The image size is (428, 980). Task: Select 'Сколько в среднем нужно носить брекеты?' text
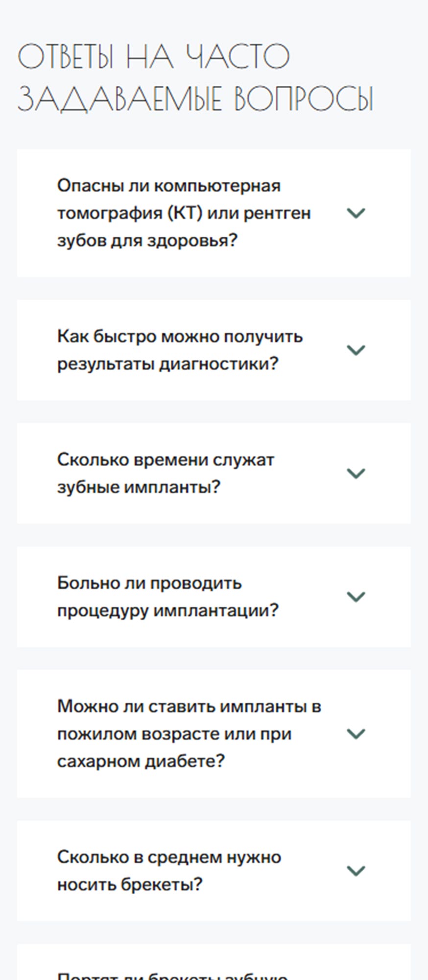[x=169, y=857]
